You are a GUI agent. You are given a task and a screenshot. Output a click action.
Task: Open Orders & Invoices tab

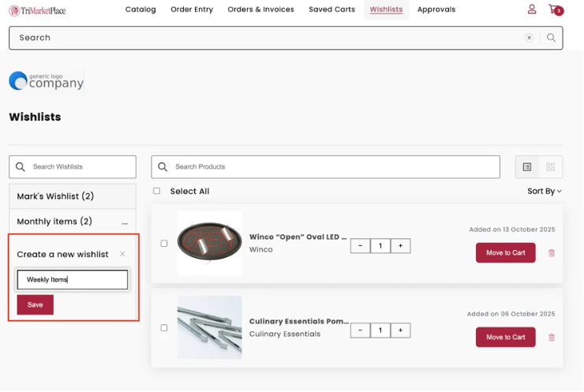pos(260,9)
